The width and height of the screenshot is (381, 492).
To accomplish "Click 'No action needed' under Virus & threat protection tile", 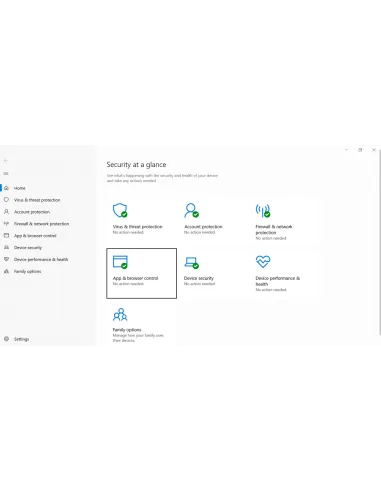I will coord(128,232).
